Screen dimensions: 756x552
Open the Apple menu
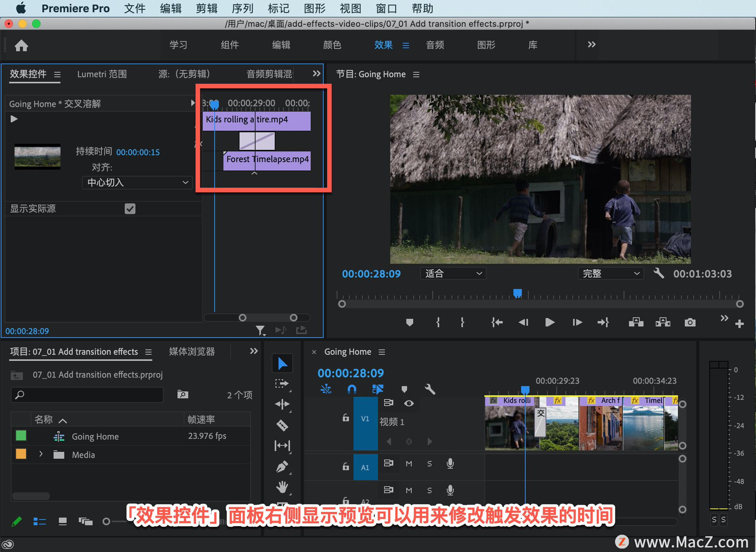[20, 8]
